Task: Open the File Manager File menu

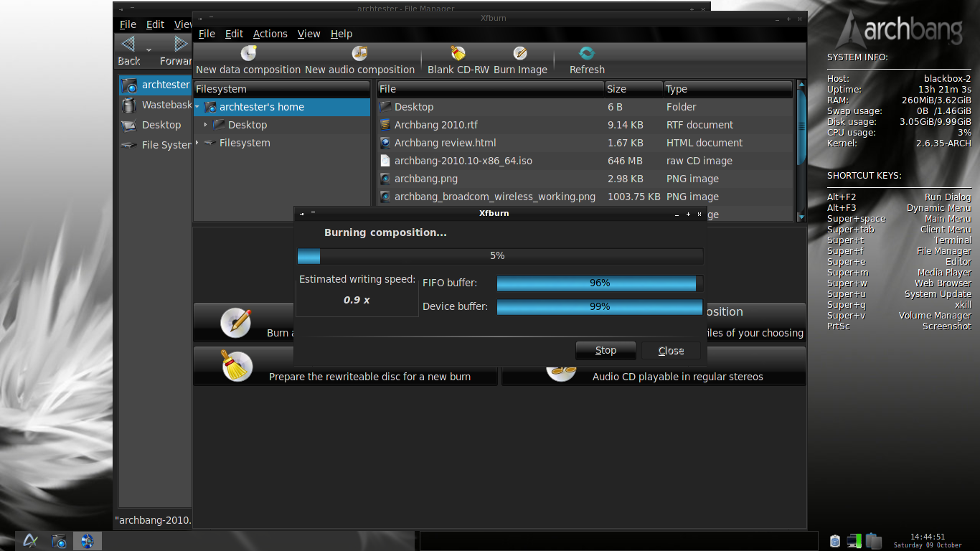Action: [128, 24]
